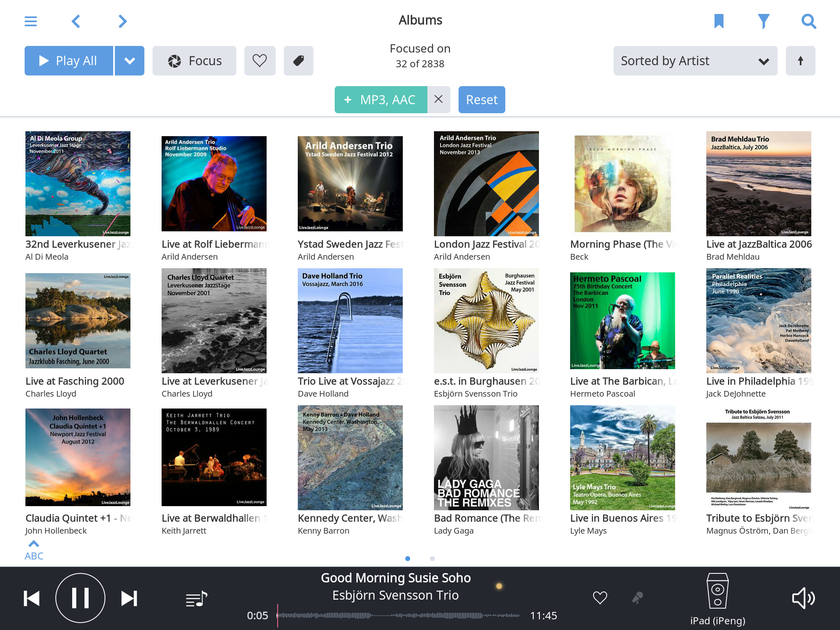
Task: Click the Focused on 32 of 2838 text
Action: tap(420, 56)
